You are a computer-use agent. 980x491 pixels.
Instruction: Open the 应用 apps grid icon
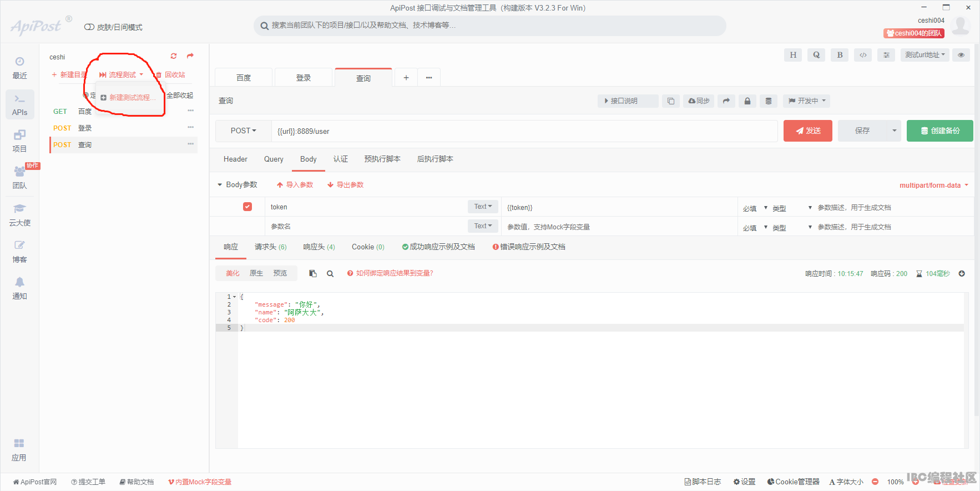[x=19, y=450]
